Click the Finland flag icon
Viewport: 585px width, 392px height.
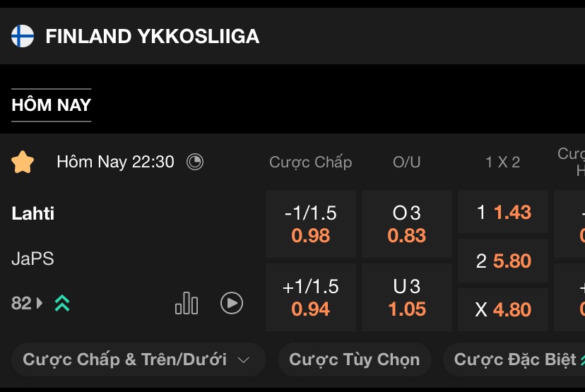(x=23, y=36)
